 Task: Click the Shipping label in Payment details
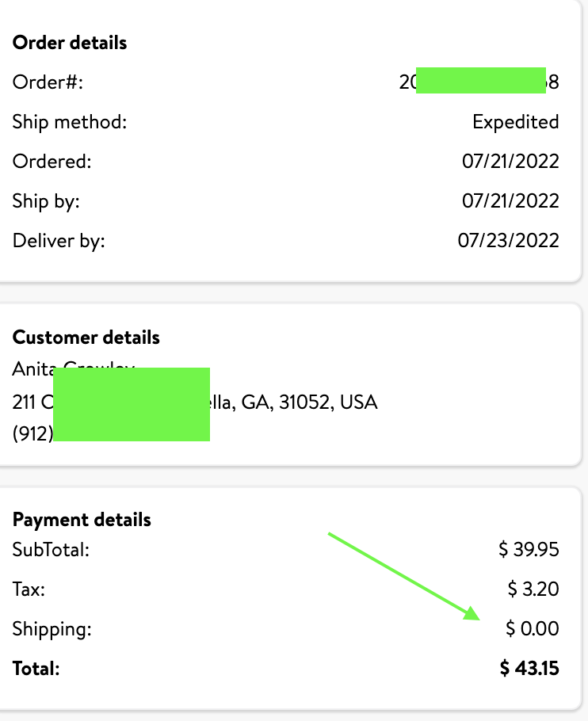52,629
